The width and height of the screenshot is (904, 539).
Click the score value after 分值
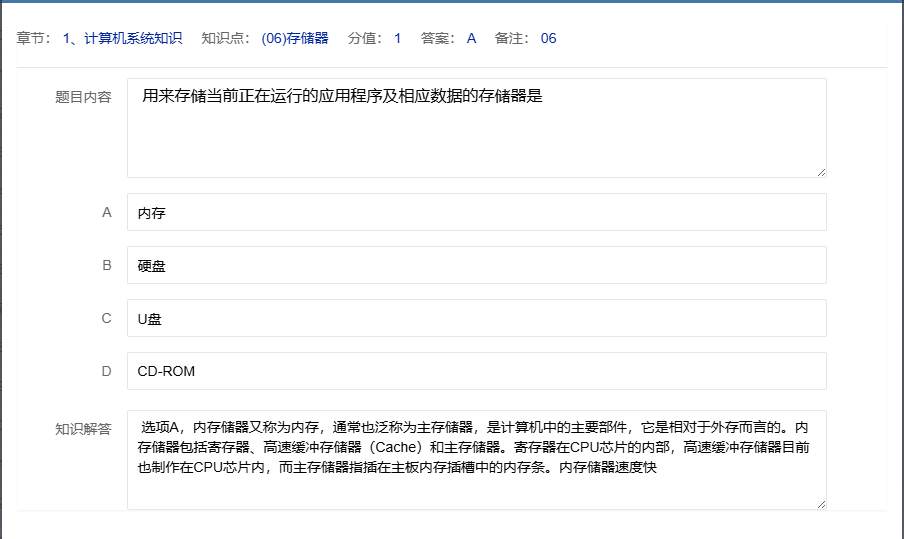[397, 39]
